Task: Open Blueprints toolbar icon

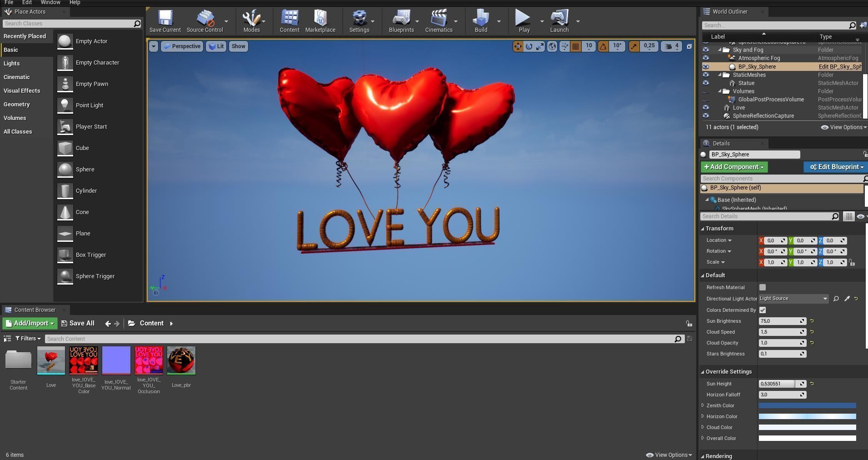Action: [x=401, y=21]
